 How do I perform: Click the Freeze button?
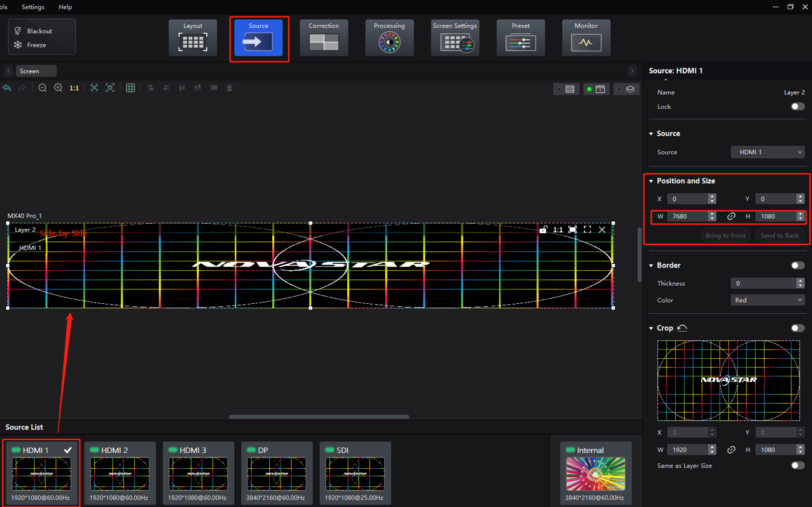(31, 45)
